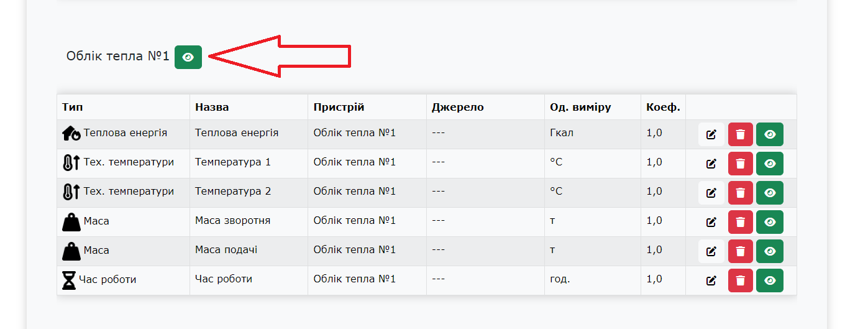Viewport: 868px width, 329px height.
Task: Click the Коеф. column header
Action: (663, 107)
